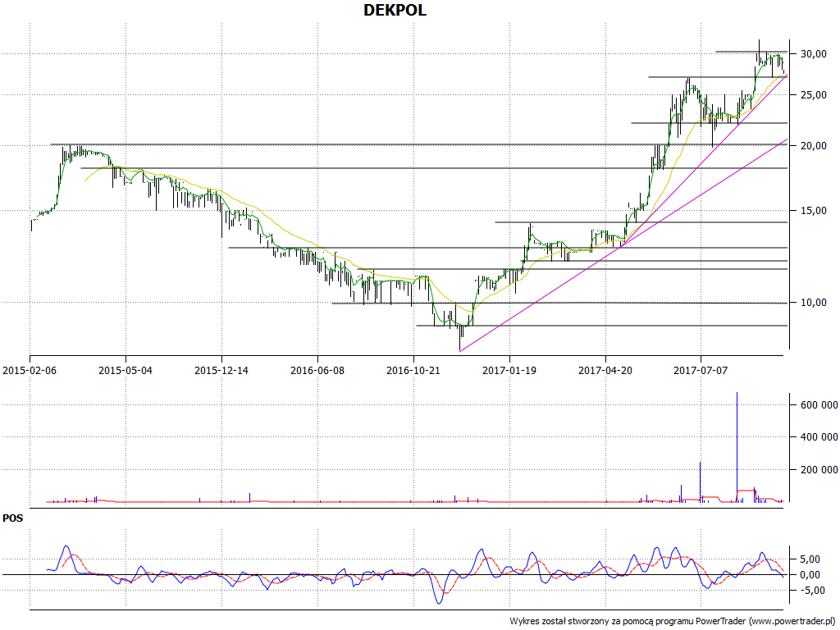Click the tallest blue volume spike
This screenshot has width=840, height=630.
point(737,447)
